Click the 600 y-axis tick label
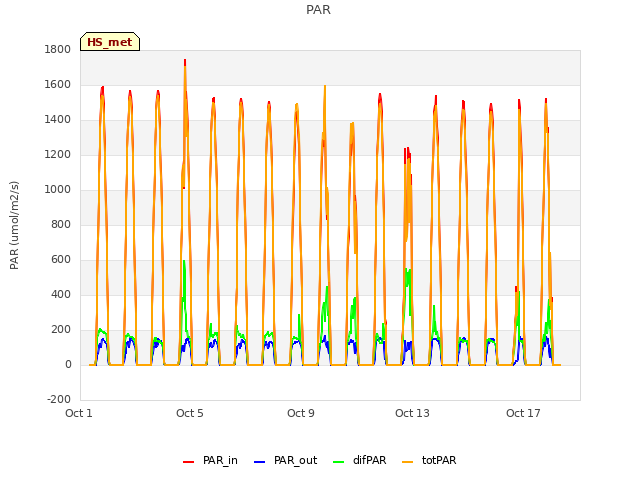Viewport: 640px width, 480px height. 61,260
